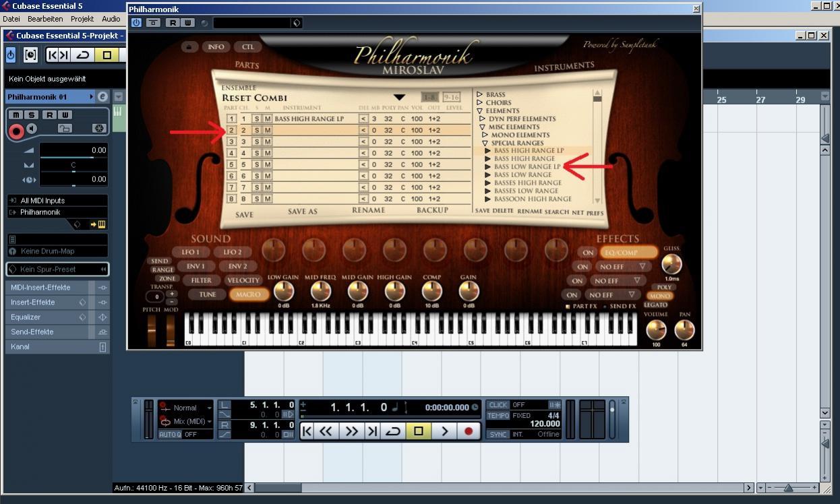
Task: Click the project toolbar cycle button
Action: click(x=83, y=55)
